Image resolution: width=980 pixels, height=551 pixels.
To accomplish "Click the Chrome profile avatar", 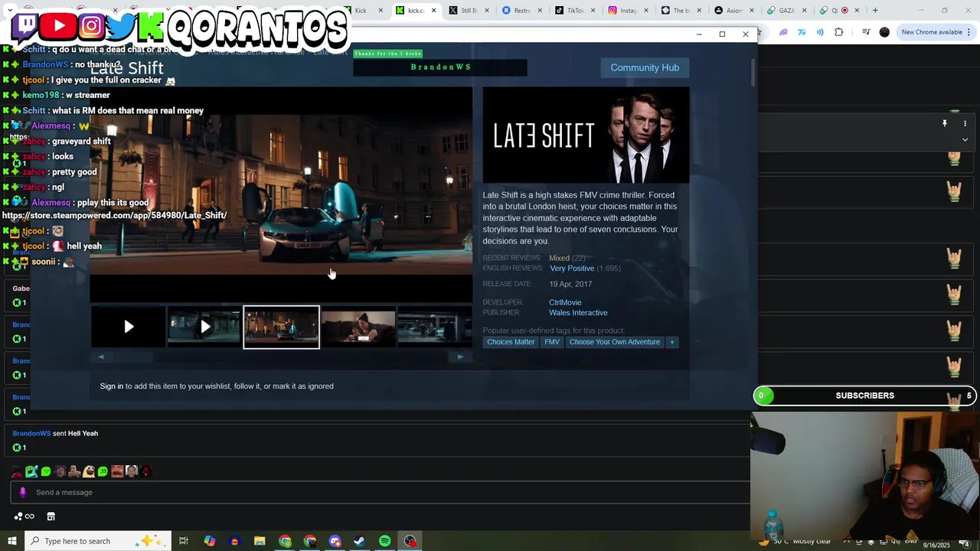I will tap(885, 32).
